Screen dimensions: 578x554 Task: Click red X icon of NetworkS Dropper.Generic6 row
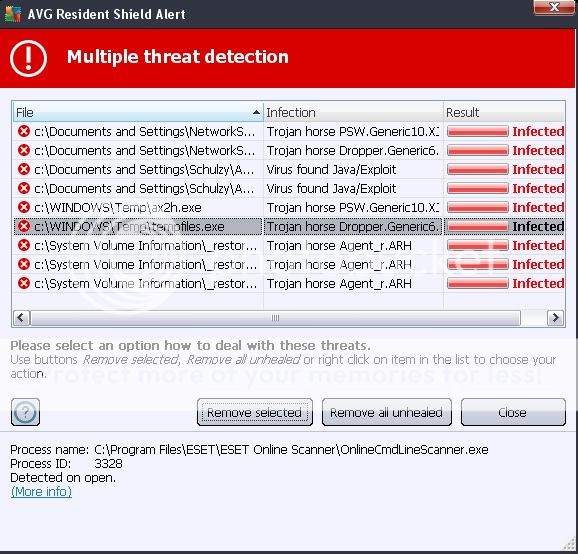(x=24, y=150)
